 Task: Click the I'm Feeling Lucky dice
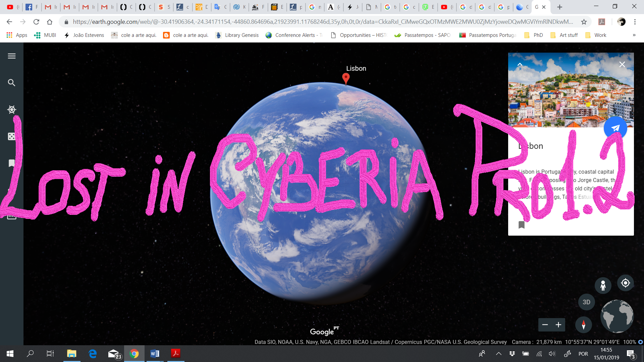[12, 136]
